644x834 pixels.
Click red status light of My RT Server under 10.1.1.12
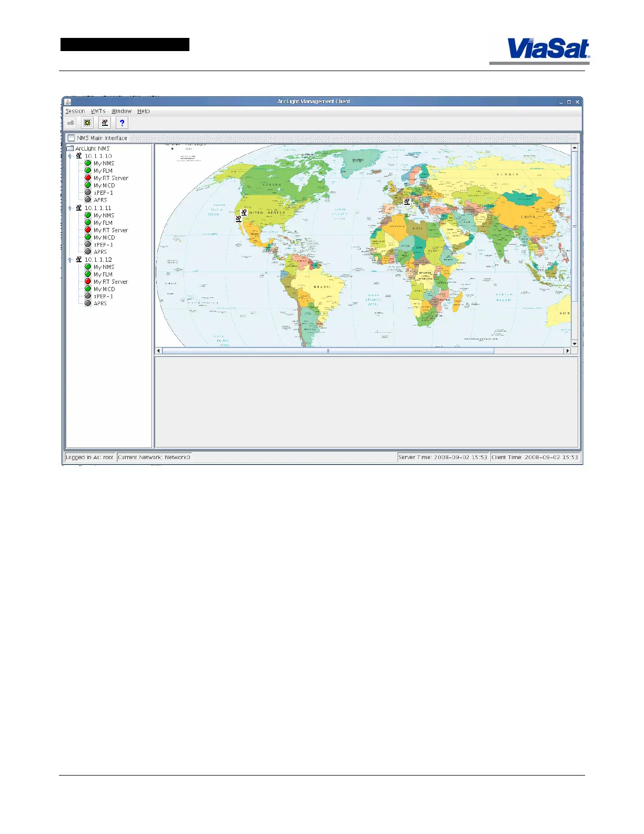pos(88,282)
